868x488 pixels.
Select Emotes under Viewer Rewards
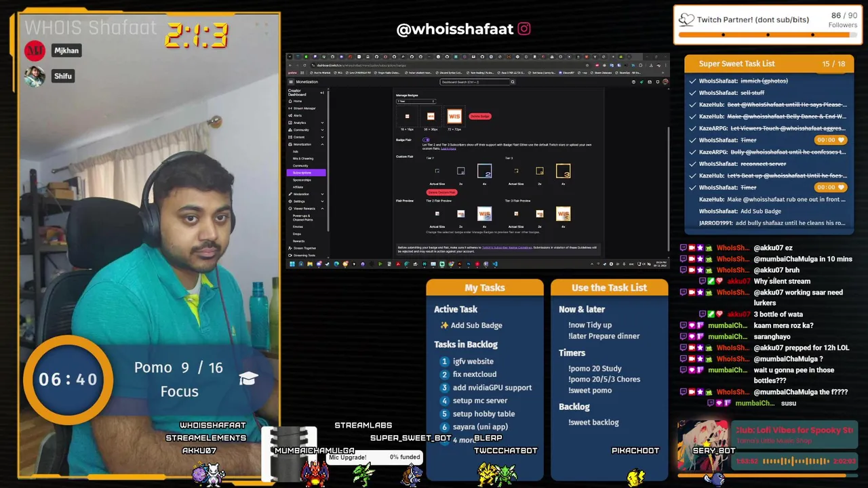point(298,226)
